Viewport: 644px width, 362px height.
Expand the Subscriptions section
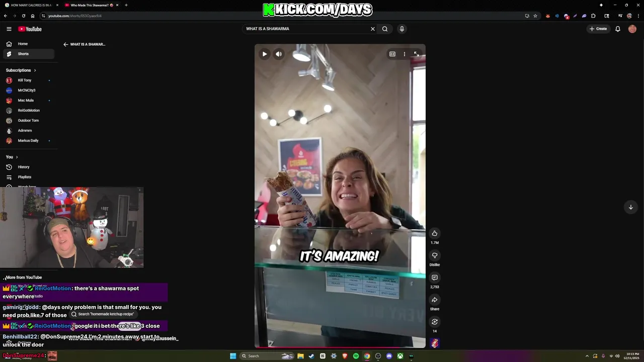[x=21, y=70]
